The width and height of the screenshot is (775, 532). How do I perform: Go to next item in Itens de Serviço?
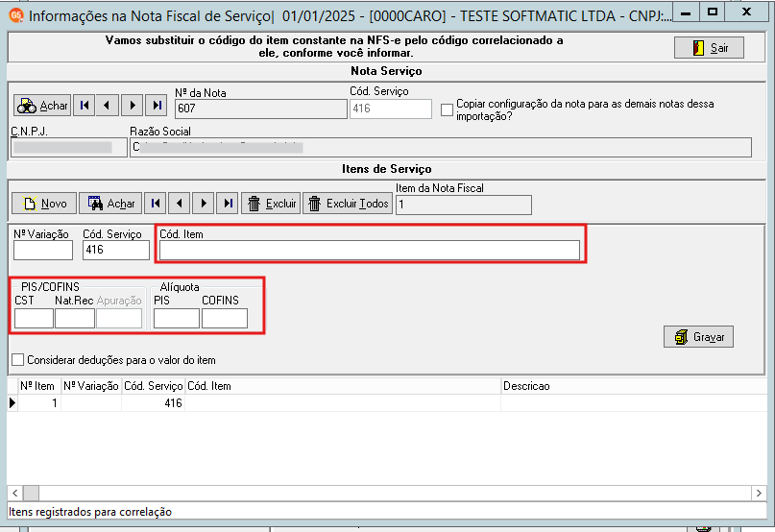(x=204, y=204)
